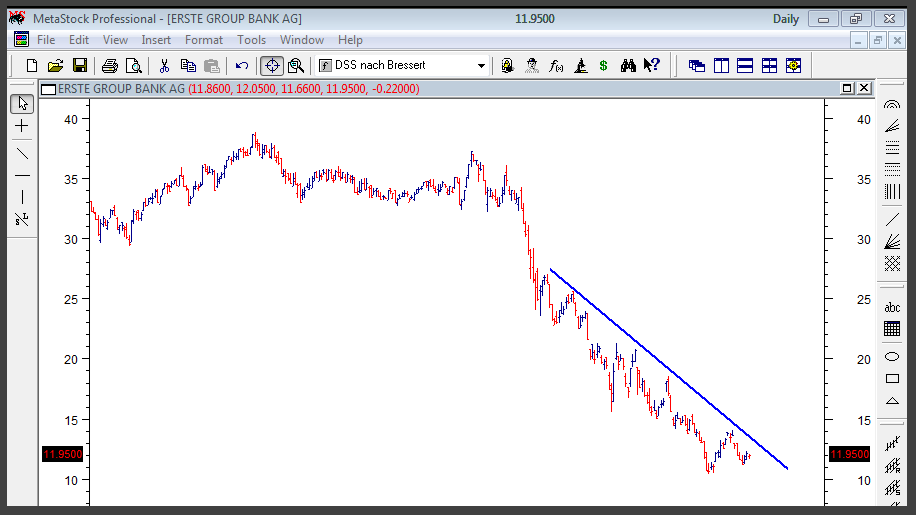Open the Edit menu
The width and height of the screenshot is (916, 515).
[x=79, y=40]
